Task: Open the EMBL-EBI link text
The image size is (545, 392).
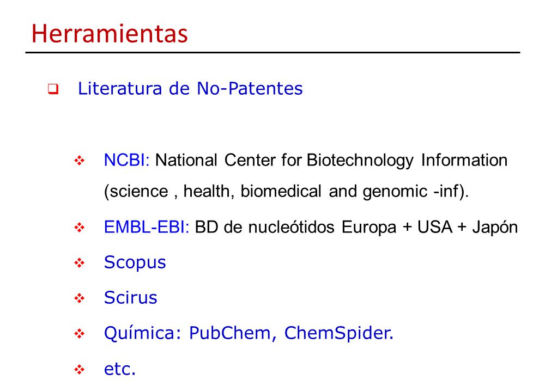Action: point(146,227)
